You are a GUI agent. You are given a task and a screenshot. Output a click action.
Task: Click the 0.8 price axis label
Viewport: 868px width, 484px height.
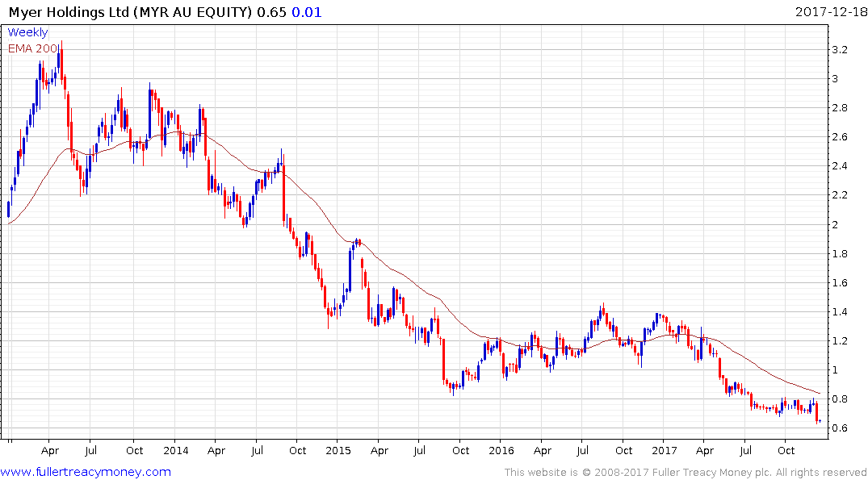pyautogui.click(x=839, y=398)
